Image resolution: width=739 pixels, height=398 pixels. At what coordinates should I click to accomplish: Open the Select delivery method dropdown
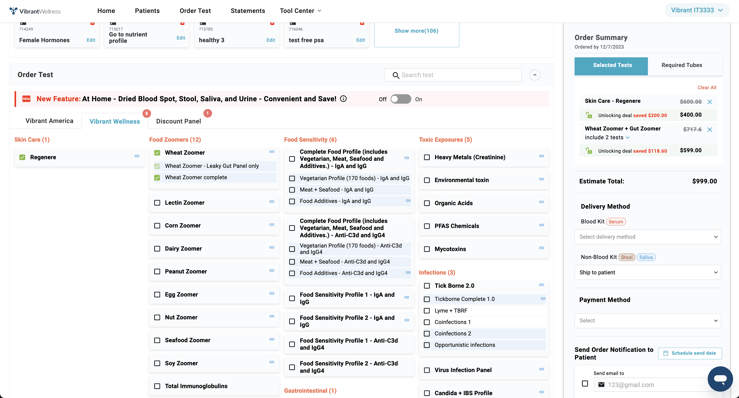pos(648,237)
